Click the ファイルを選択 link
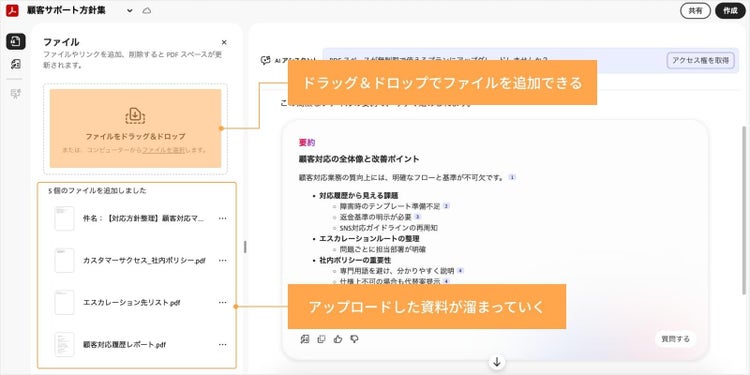The height and width of the screenshot is (375, 750). pyautogui.click(x=163, y=150)
